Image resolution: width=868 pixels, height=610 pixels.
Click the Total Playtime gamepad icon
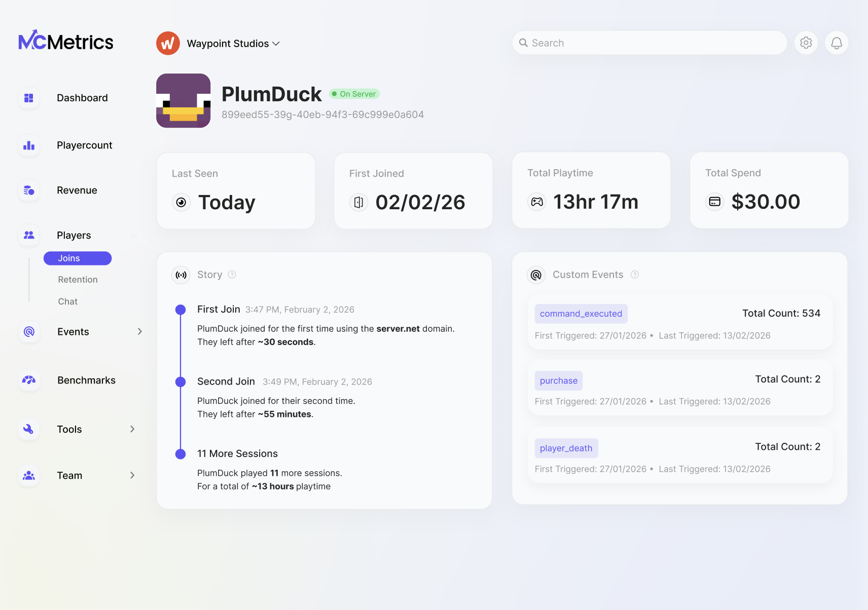[537, 202]
